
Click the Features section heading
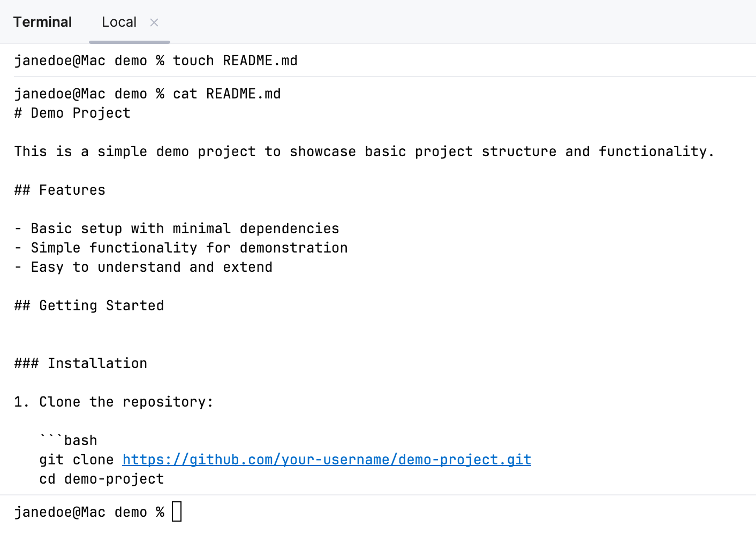[59, 190]
